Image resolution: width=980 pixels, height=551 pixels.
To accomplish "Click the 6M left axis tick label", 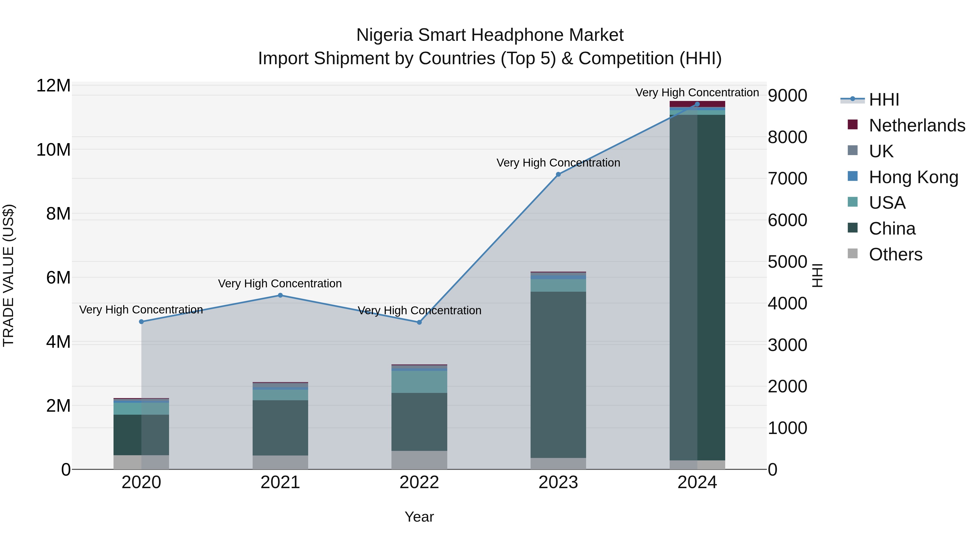I will coord(58,278).
